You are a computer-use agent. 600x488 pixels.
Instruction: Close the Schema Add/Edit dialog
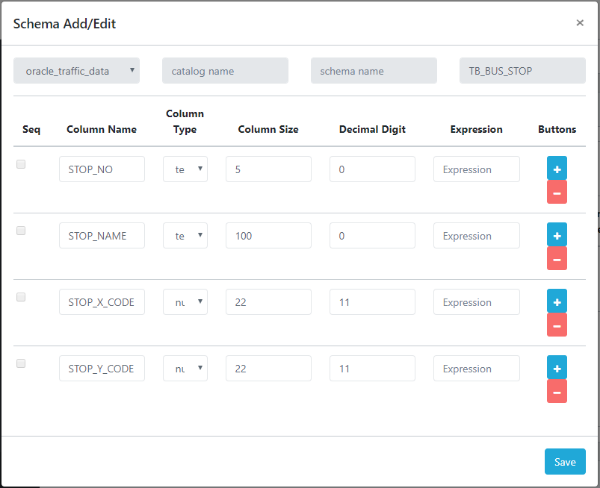pos(580,22)
